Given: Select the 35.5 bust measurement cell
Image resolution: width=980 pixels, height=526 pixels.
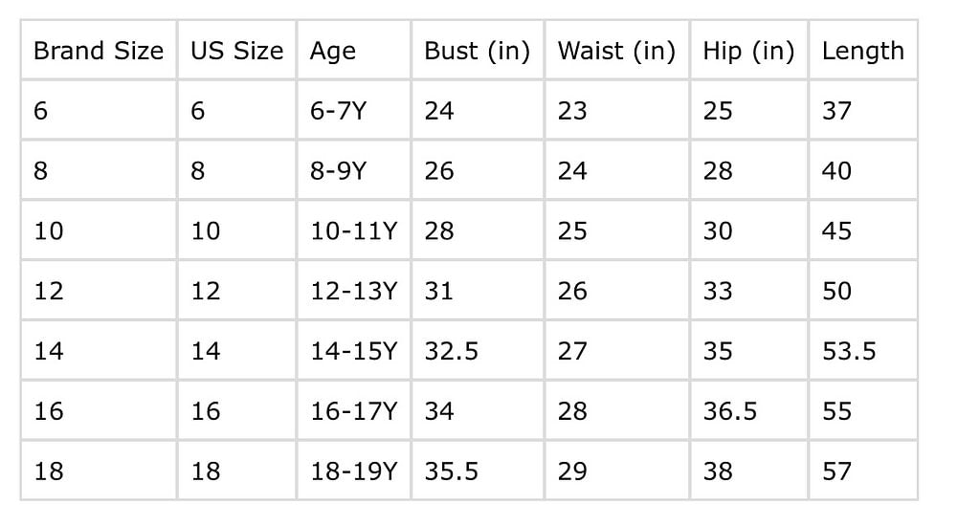Looking at the screenshot, I should (478, 470).
